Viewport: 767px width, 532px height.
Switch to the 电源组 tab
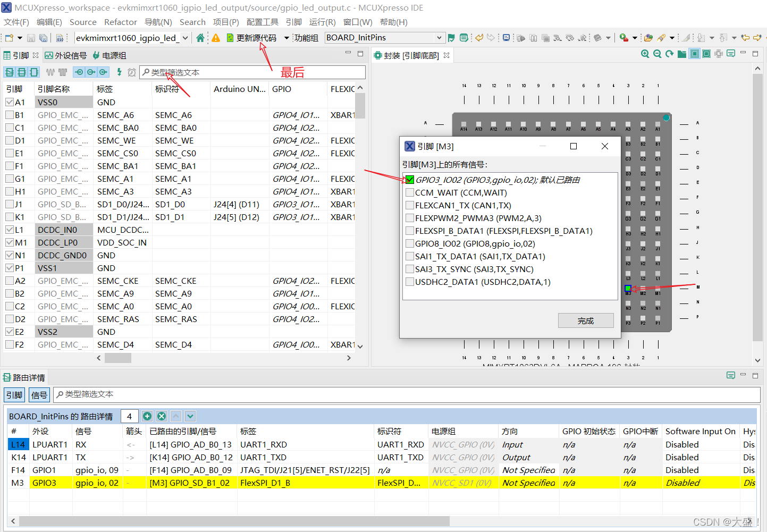click(109, 55)
